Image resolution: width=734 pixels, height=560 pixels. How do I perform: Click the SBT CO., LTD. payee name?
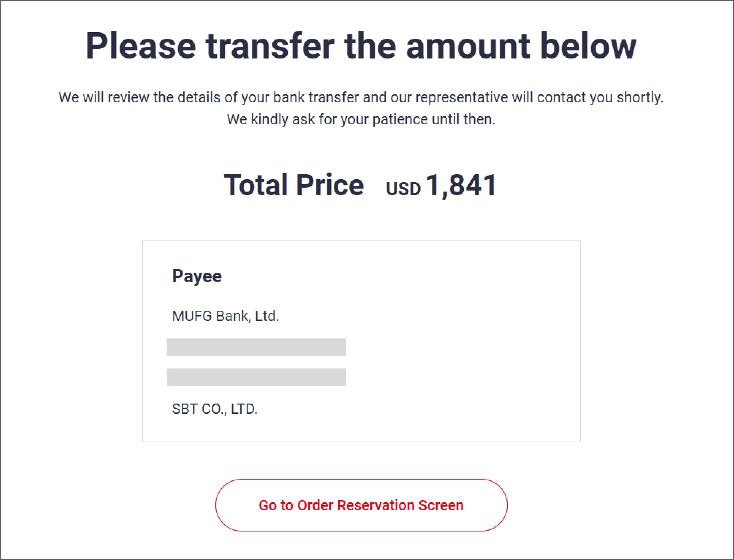tap(215, 409)
